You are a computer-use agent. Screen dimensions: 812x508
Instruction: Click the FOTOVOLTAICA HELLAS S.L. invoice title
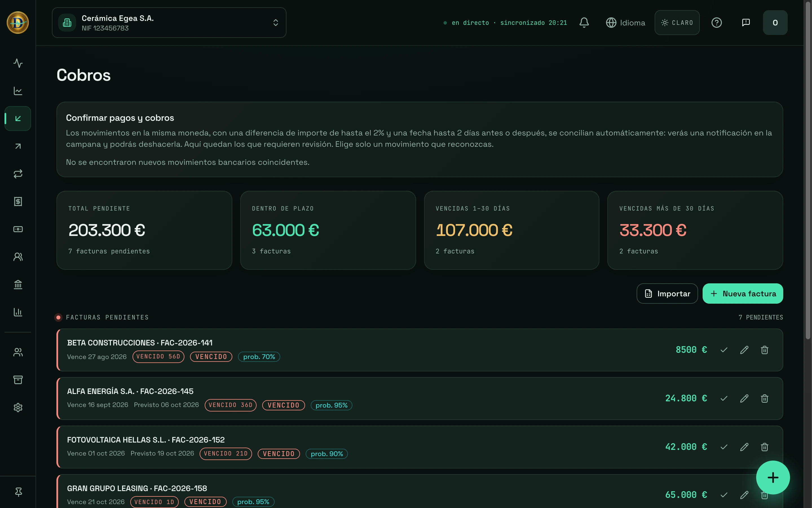(x=145, y=440)
